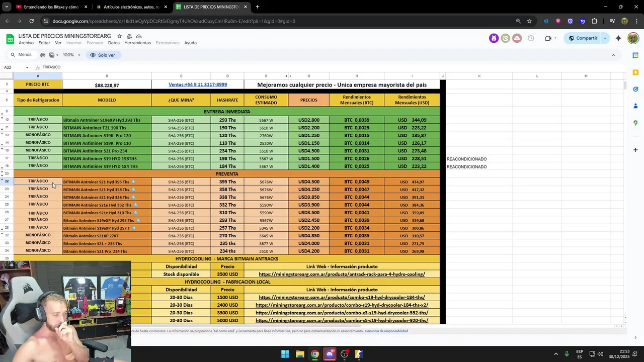Open the Ayuda menu
Screen dimensions: 644x362
(x=190, y=43)
